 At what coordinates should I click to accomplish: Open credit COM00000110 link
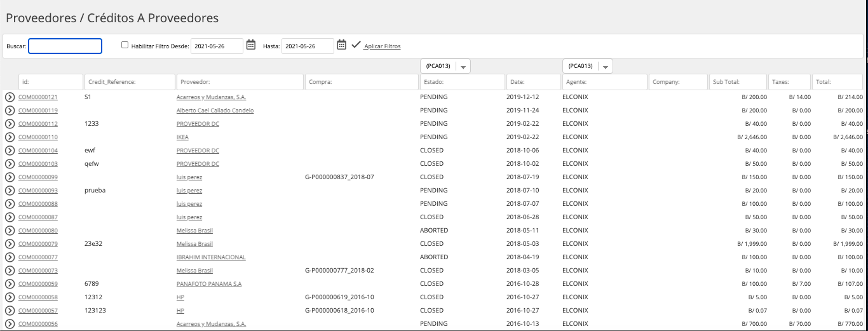tap(38, 137)
